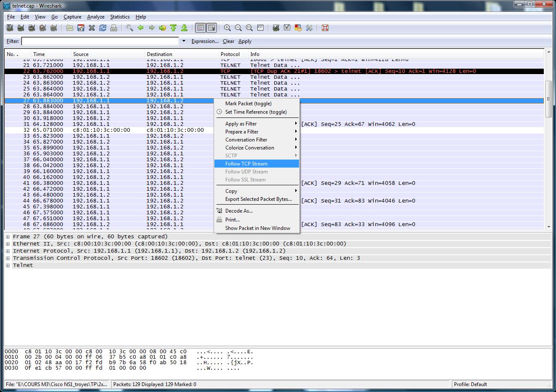Edit capture filters icon

coord(276,28)
